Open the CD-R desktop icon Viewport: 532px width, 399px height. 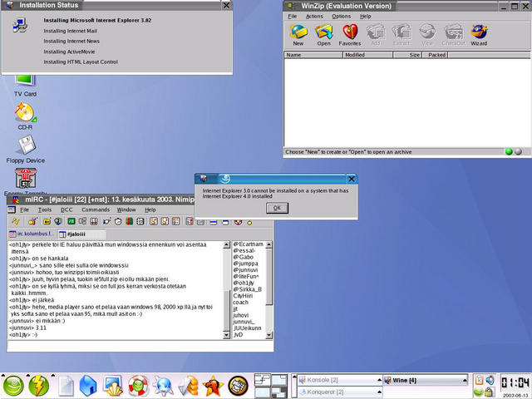pos(25,112)
